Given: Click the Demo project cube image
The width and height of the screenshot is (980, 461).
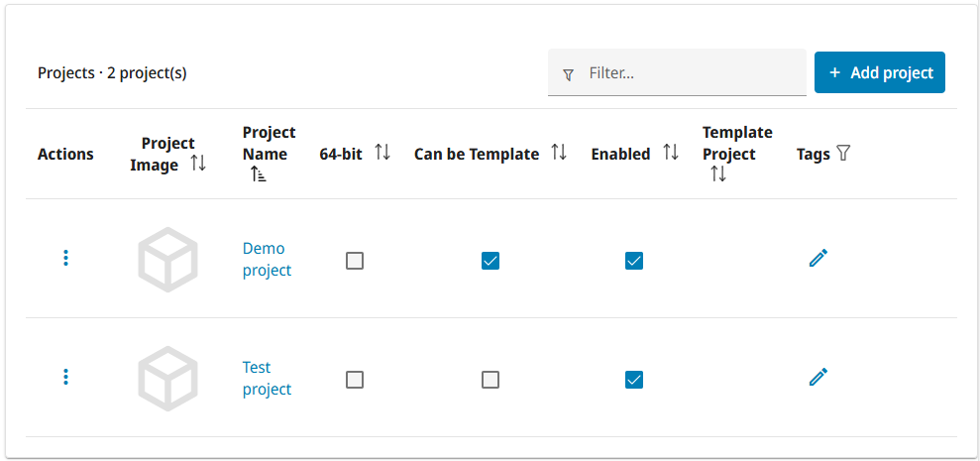Looking at the screenshot, I should [167, 259].
